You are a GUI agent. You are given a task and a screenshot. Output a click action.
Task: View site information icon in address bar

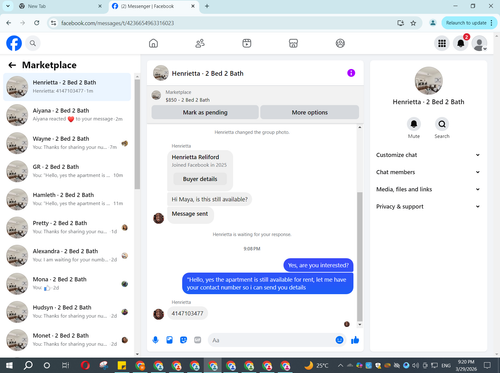(53, 23)
